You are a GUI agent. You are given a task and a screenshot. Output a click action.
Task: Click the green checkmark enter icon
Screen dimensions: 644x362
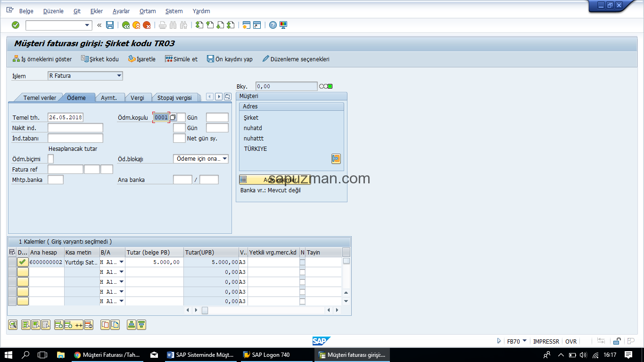click(x=16, y=25)
